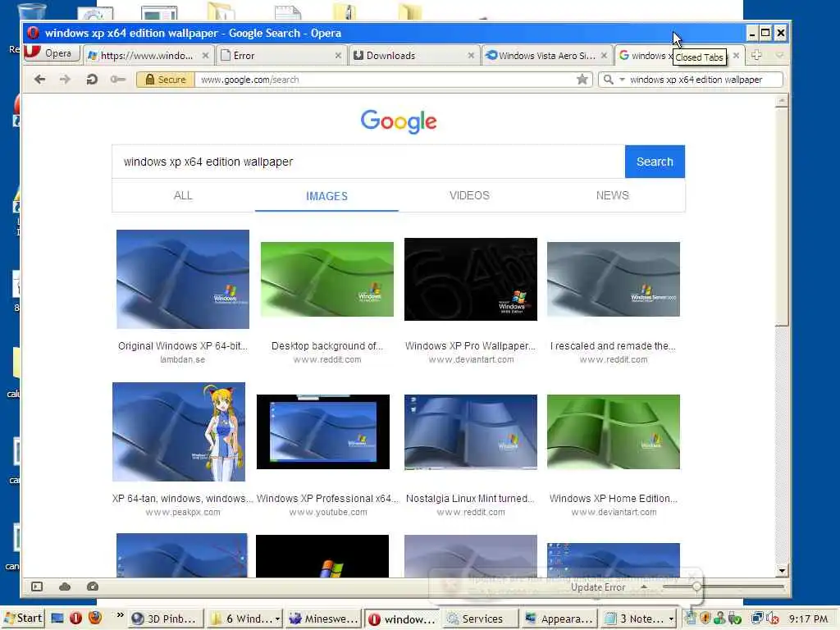The height and width of the screenshot is (630, 840).
Task: Go back to the previous page
Action: point(39,80)
